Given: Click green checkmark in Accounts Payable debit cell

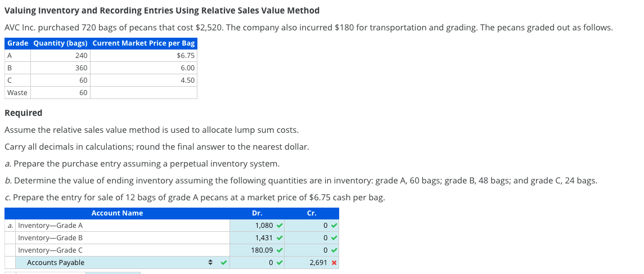Looking at the screenshot, I should tap(280, 262).
